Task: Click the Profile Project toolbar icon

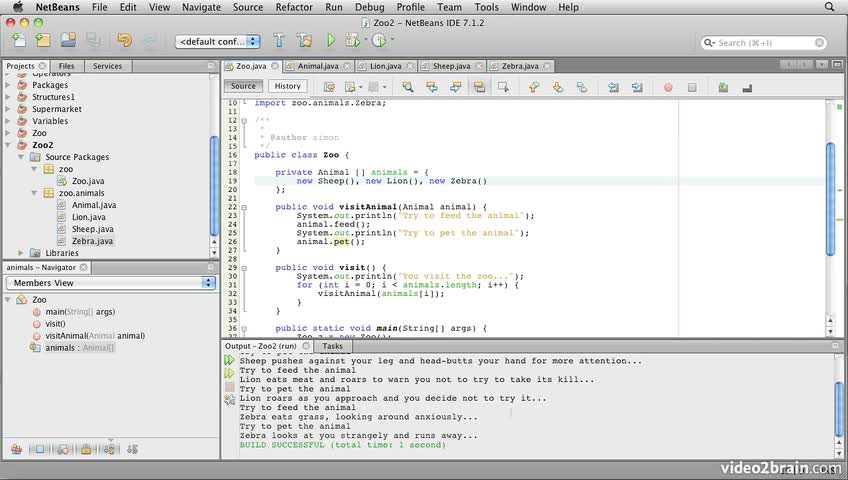Action: [x=380, y=41]
